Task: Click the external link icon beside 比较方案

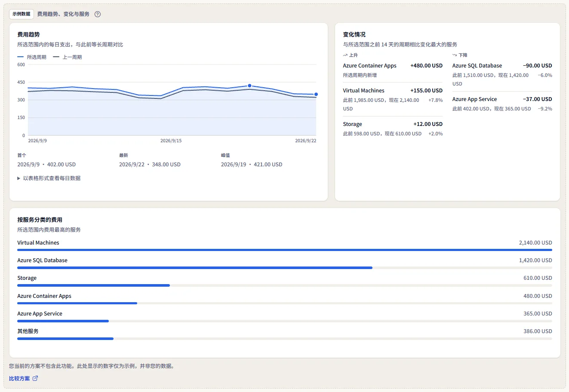Action: pos(35,378)
